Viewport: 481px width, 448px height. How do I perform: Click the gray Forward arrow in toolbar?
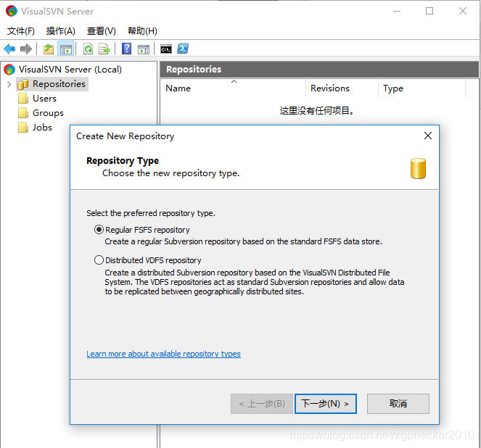26,49
